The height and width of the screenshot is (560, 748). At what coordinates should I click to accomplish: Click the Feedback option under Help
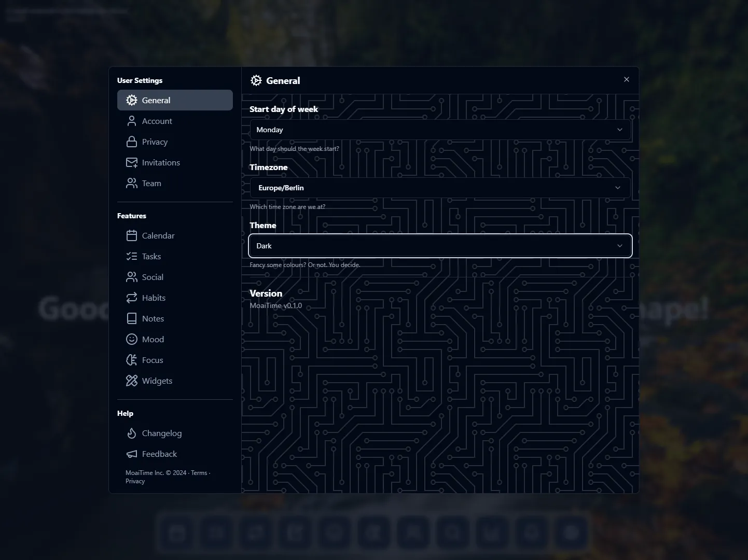[x=159, y=454]
